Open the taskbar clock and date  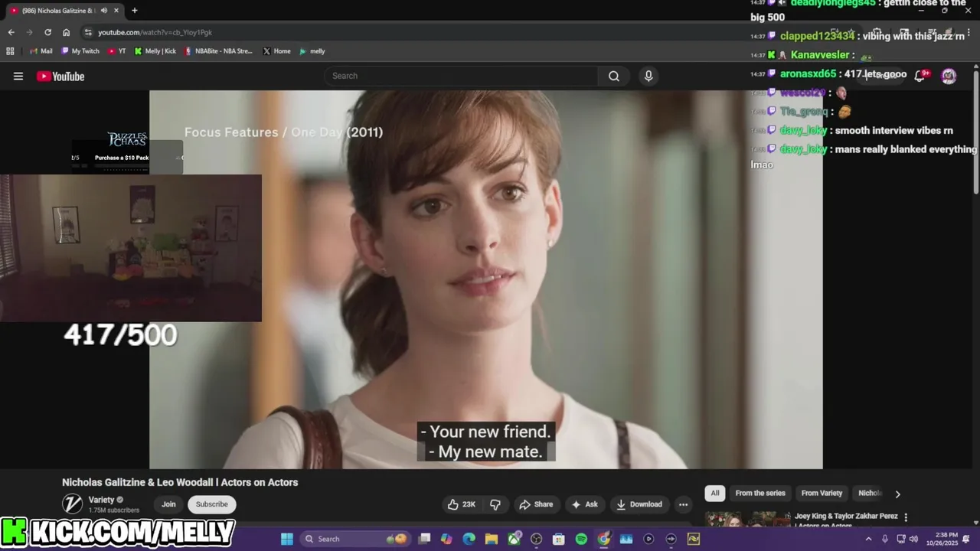coord(941,539)
